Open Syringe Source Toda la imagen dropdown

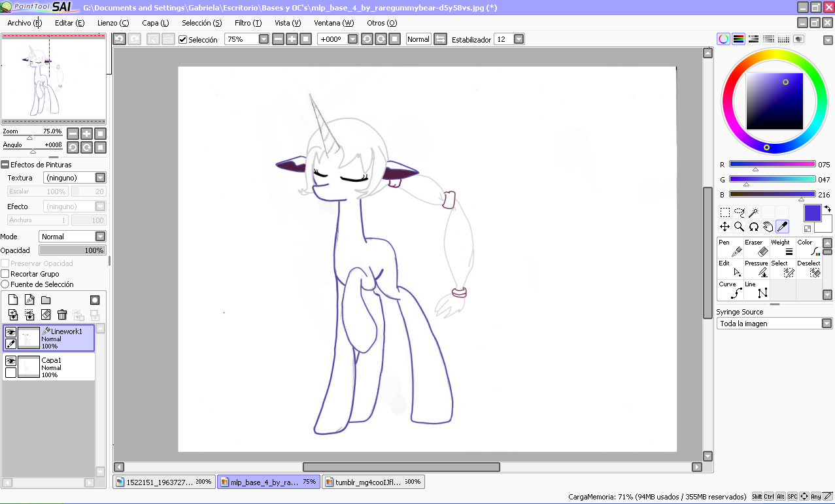pyautogui.click(x=826, y=324)
